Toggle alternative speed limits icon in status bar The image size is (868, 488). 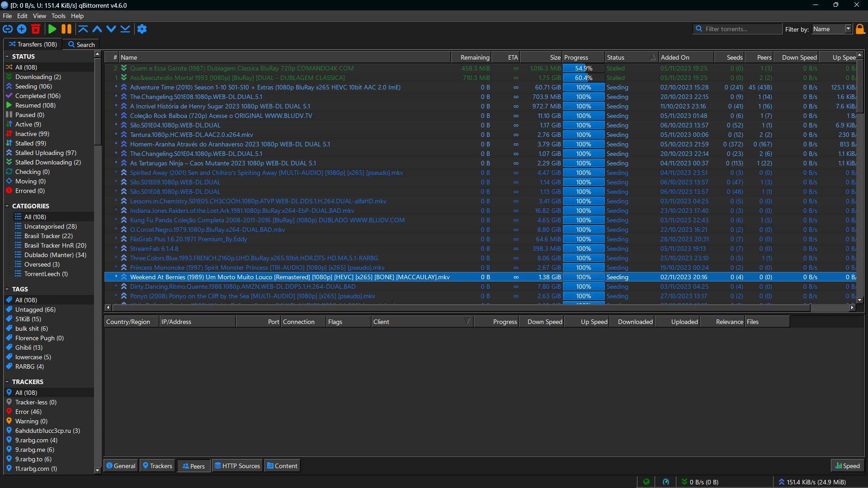[x=666, y=482]
